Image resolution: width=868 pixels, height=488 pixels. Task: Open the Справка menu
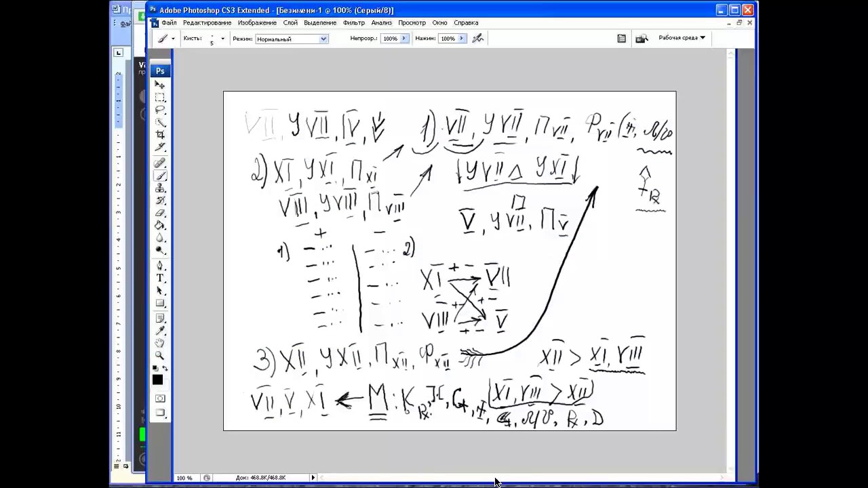point(466,22)
